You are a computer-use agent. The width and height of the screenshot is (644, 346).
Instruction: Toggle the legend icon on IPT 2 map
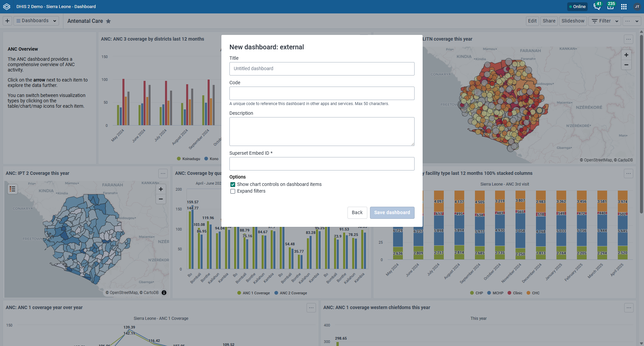tap(12, 189)
